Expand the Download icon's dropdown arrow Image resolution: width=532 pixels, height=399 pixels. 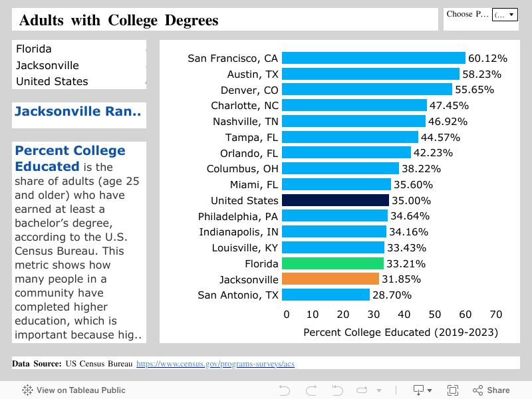pyautogui.click(x=429, y=390)
